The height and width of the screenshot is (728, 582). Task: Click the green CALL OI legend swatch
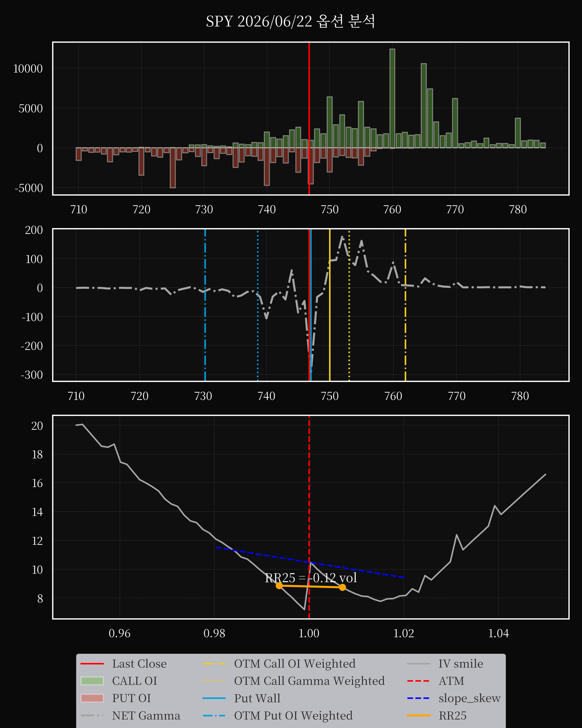click(92, 681)
